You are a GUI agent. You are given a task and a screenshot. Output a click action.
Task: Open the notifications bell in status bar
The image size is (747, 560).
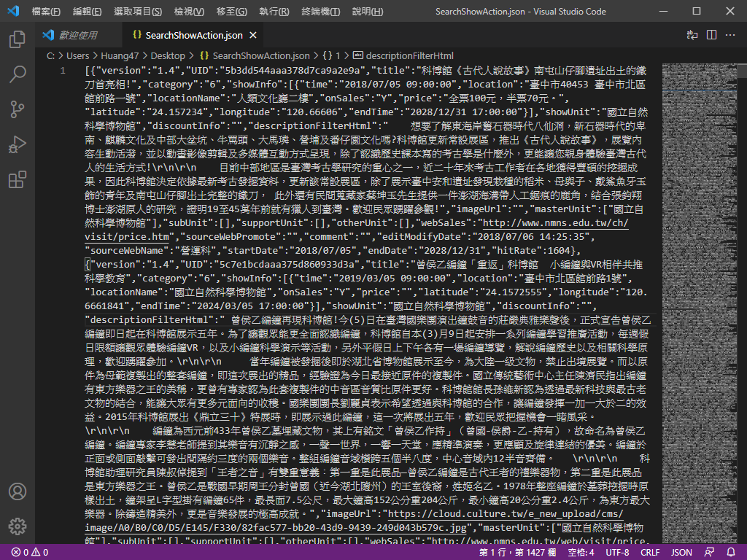tap(731, 553)
